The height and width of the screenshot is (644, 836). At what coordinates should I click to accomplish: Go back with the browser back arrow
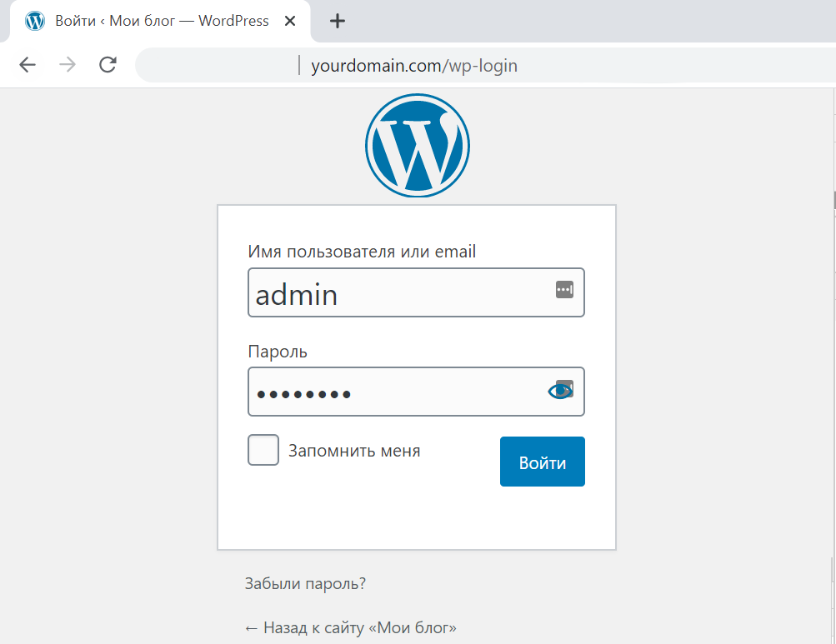point(28,65)
